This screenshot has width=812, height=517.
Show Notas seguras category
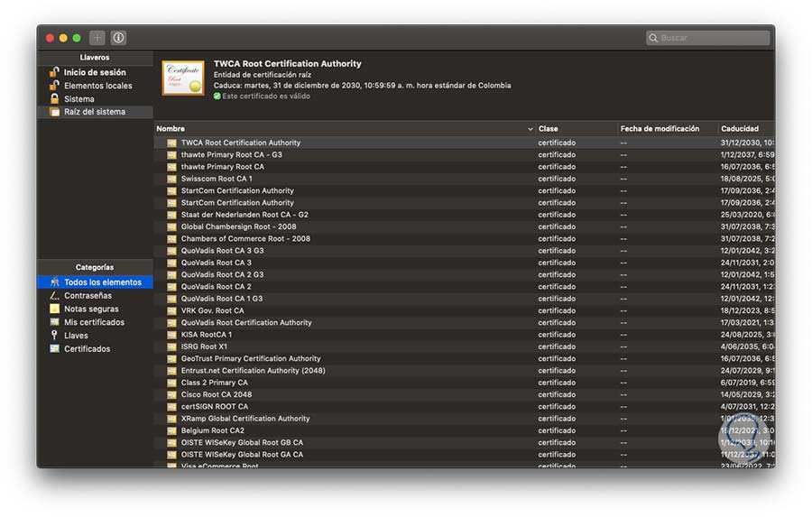coord(91,309)
